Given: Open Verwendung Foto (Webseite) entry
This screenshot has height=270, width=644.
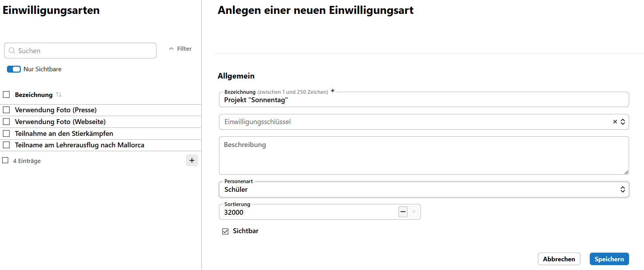Looking at the screenshot, I should pyautogui.click(x=60, y=122).
